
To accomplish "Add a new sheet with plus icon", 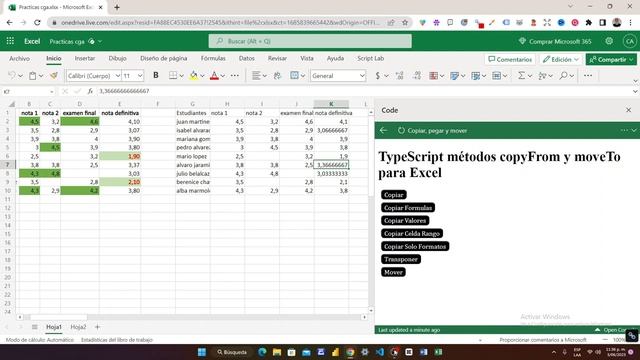I will pos(97,327).
